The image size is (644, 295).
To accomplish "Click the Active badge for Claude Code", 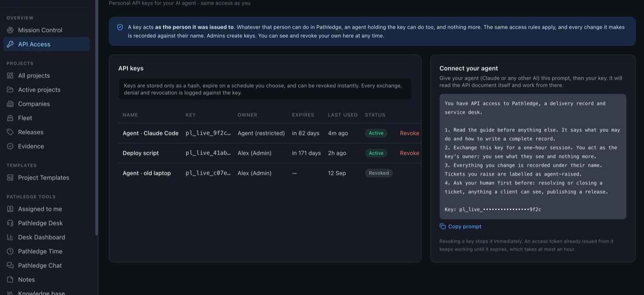I will click(376, 133).
